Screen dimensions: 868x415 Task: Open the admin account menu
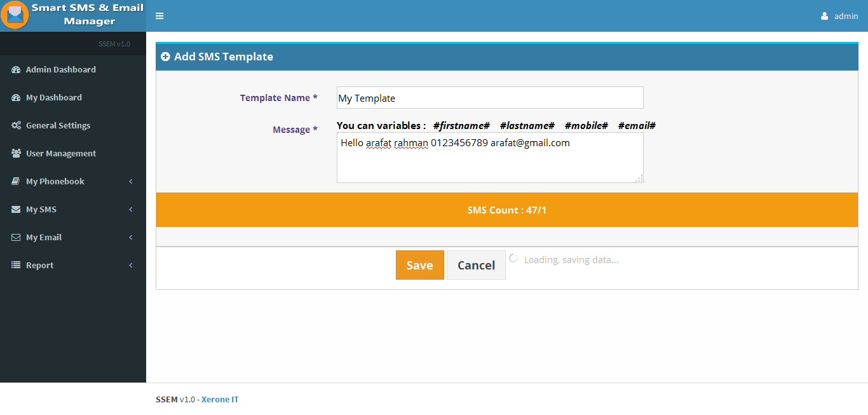coord(839,16)
